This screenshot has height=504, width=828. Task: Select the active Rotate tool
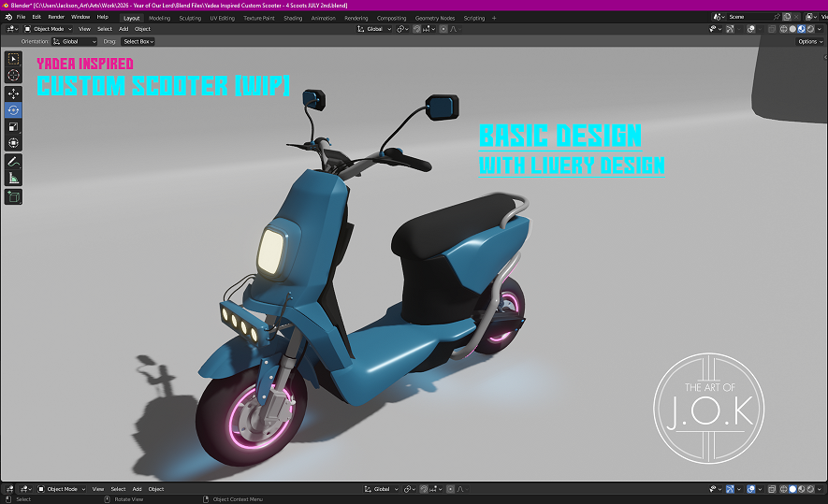pos(14,110)
